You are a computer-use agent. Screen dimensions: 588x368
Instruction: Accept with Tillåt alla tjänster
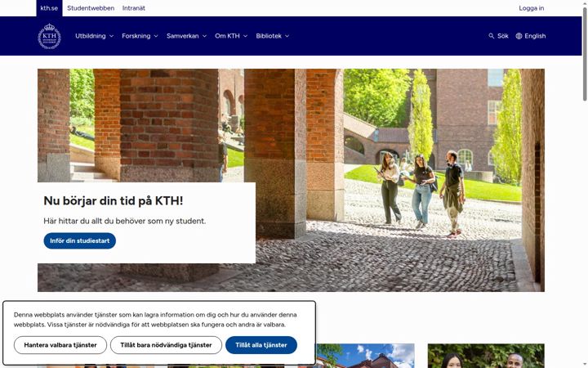point(261,345)
